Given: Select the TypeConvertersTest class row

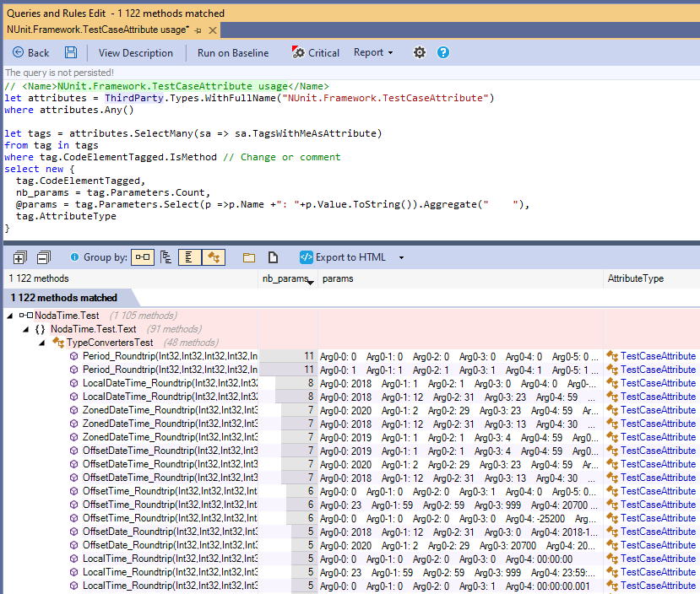Looking at the screenshot, I should tap(352, 343).
